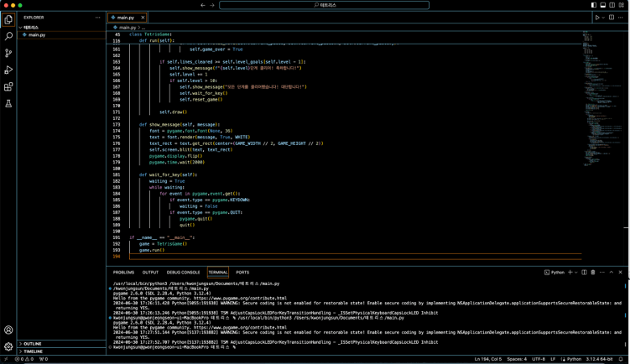Viewport: 630px width, 364px height.
Task: Open the Testing flask icon
Action: (x=8, y=104)
